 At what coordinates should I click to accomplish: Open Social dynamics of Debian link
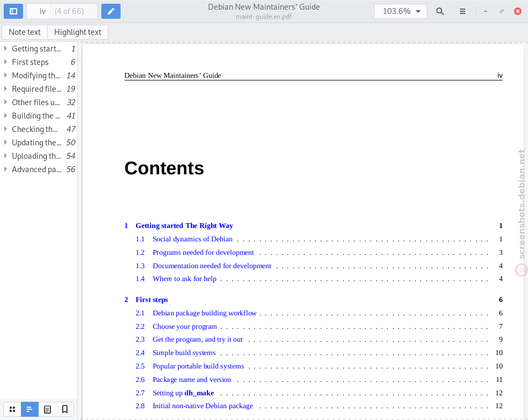pyautogui.click(x=192, y=239)
